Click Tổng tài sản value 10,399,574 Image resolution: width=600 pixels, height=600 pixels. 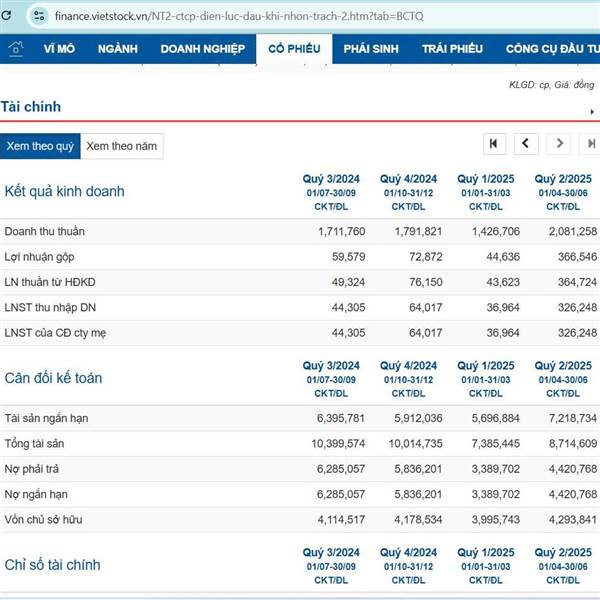[338, 443]
